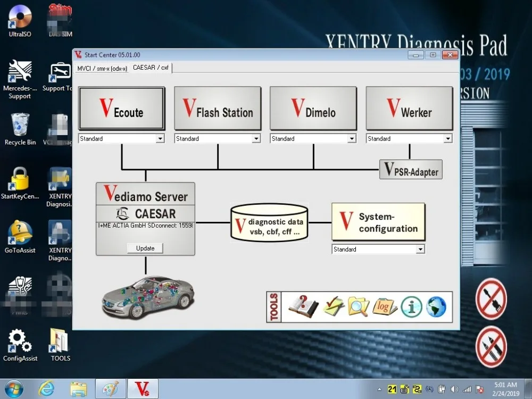Open the VCI Manager desktop shortcut

point(59,129)
